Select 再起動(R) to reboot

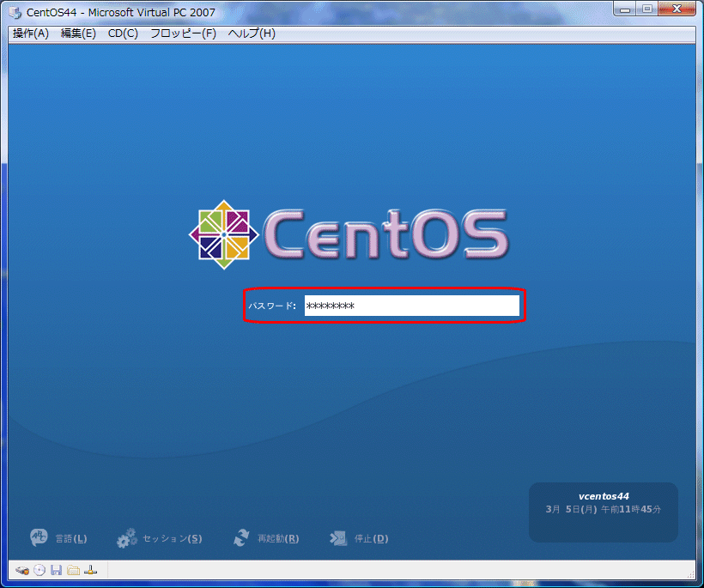(266, 537)
